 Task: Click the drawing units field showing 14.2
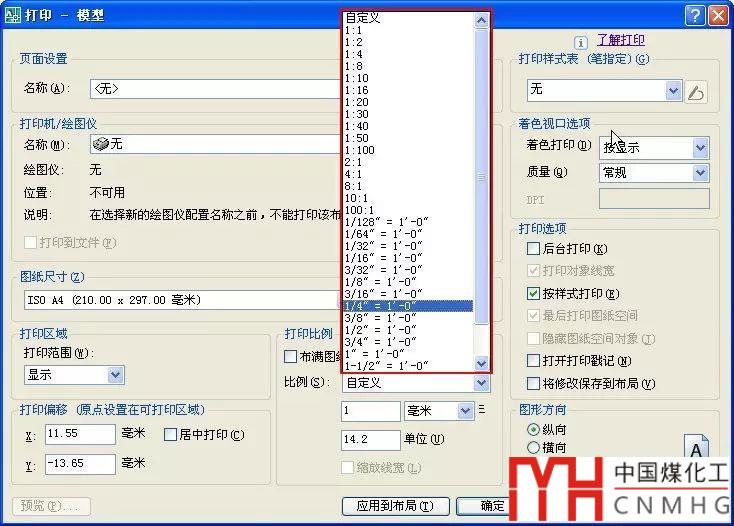coord(371,440)
